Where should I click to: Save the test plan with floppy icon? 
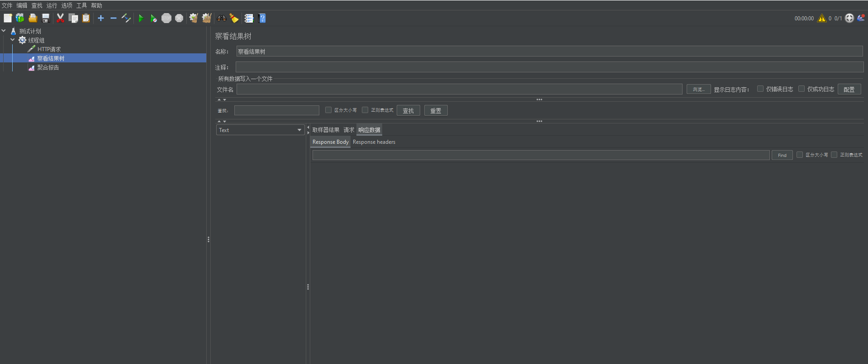[x=46, y=18]
